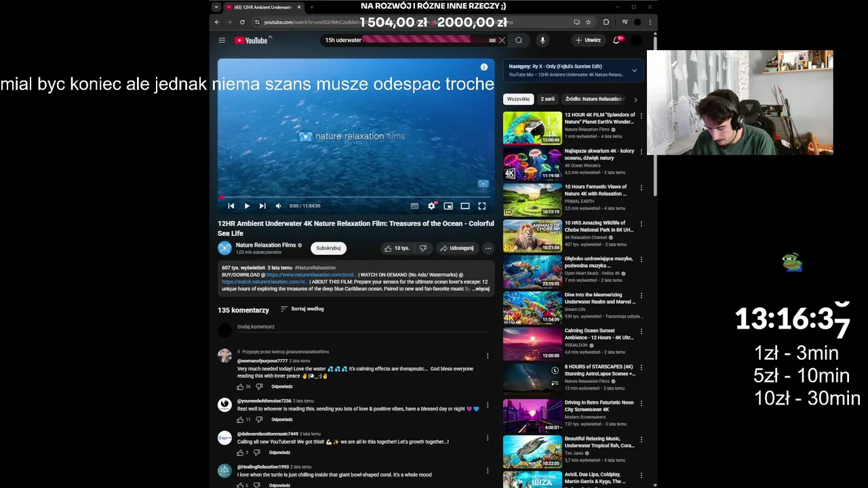The image size is (868, 488).
Task: Dislike the video
Action: click(x=423, y=248)
